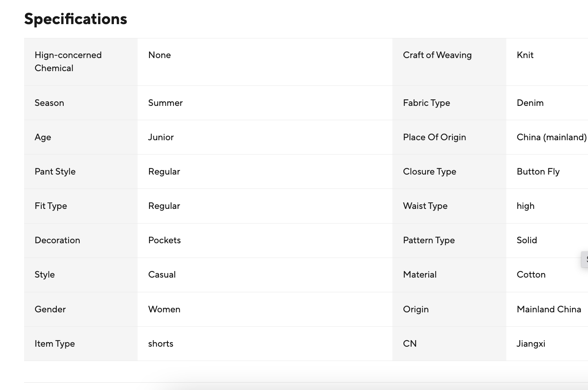Click the Jiangxi value cell
588x390 pixels.
point(531,344)
